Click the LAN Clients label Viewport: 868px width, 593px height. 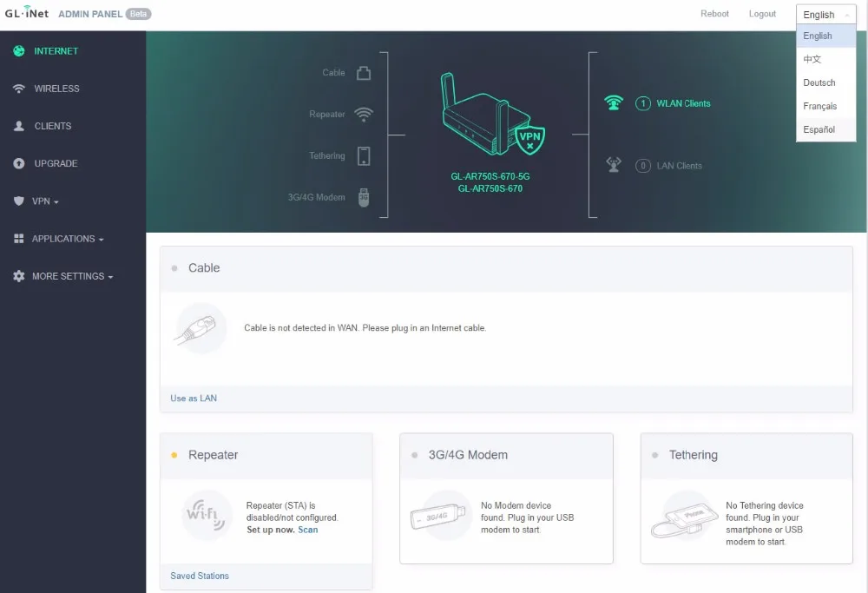pos(680,166)
